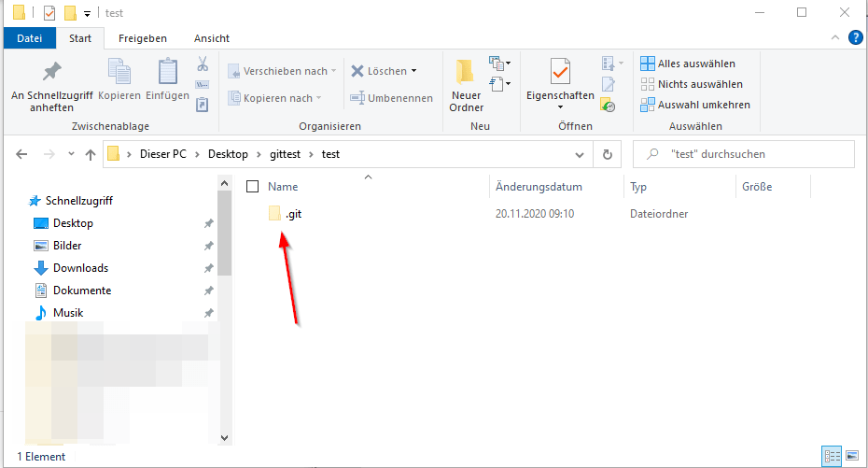The width and height of the screenshot is (868, 468).
Task: Expand the Eigenschaften dropdown arrow
Action: point(560,107)
